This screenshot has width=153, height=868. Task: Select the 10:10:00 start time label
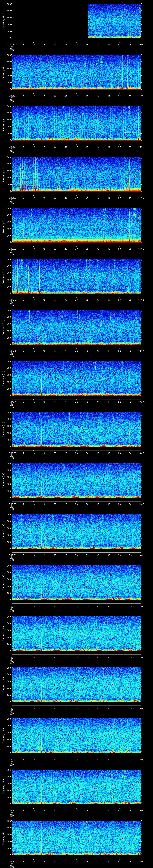click(12, 96)
